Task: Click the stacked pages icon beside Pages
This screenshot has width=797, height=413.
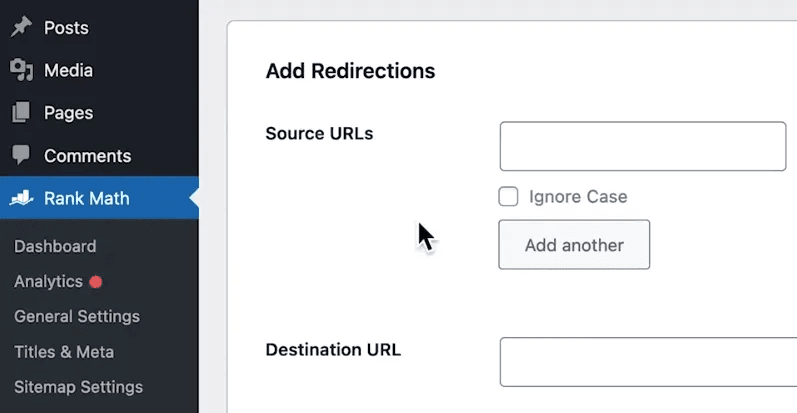Action: (21, 112)
